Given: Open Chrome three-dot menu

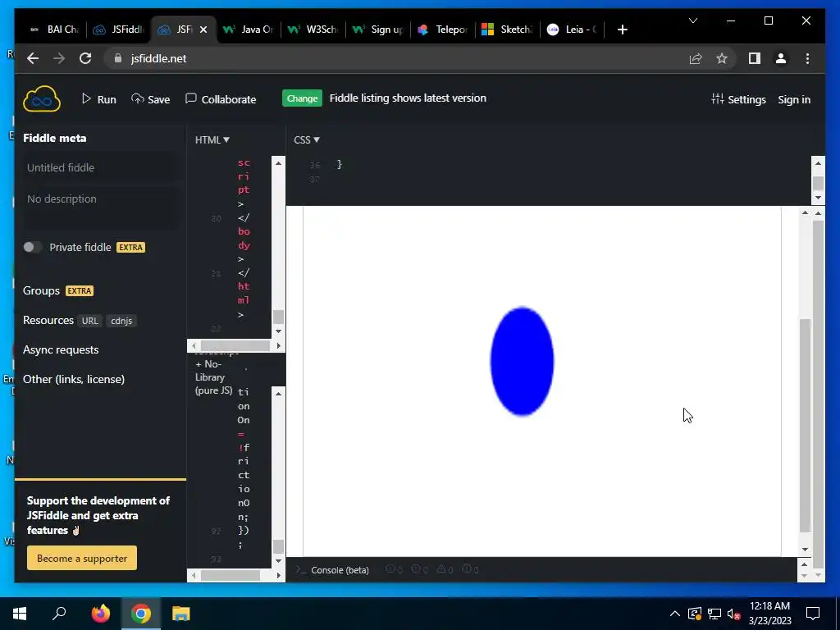Looking at the screenshot, I should tap(807, 58).
